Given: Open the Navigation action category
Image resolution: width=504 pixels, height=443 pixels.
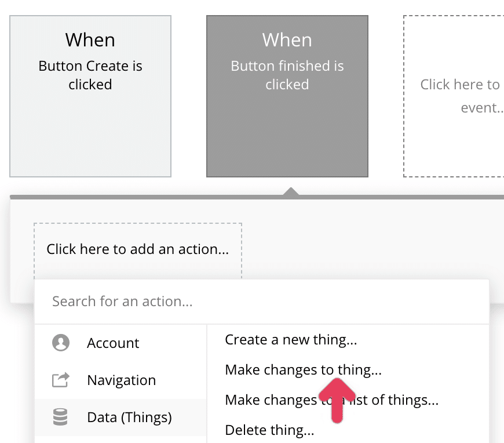Looking at the screenshot, I should [x=121, y=380].
